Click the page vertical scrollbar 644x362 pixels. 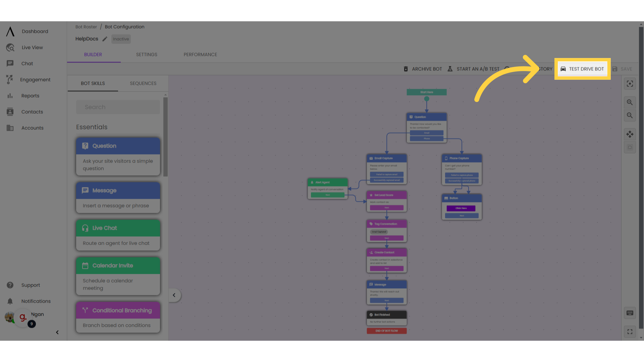click(641, 178)
